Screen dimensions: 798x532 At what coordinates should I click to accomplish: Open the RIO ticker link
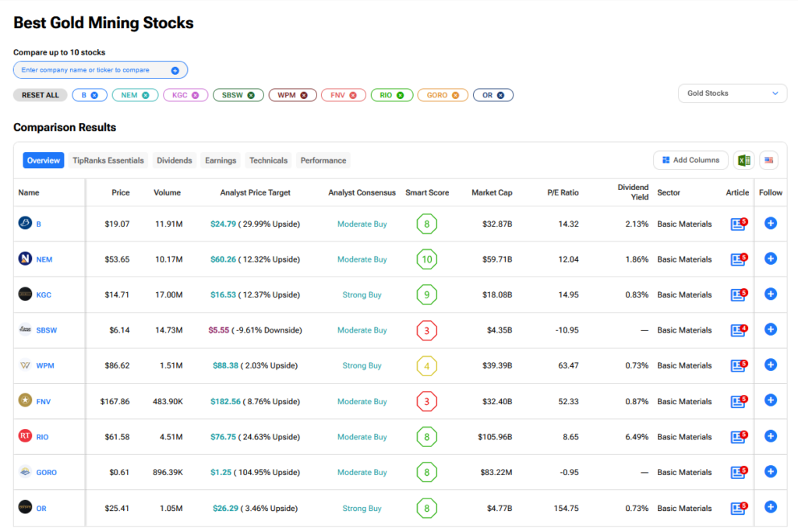[42, 437]
